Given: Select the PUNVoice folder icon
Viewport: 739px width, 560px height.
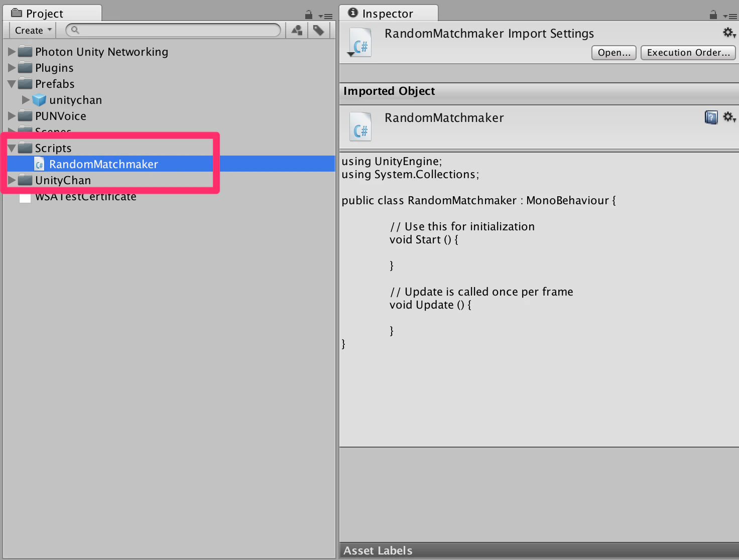Looking at the screenshot, I should coord(25,116).
